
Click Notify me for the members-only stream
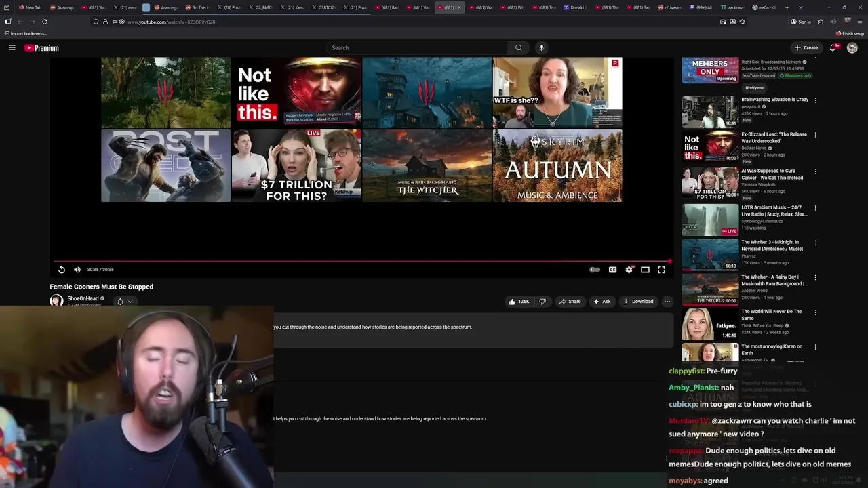click(754, 88)
